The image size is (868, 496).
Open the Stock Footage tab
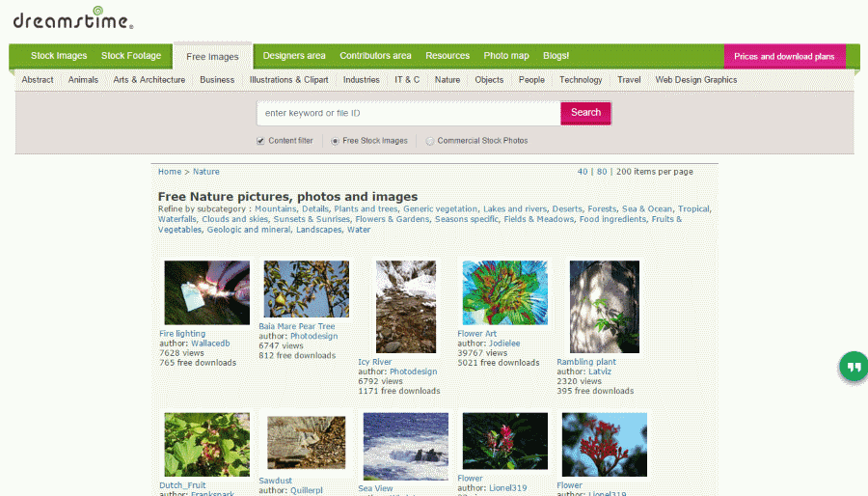click(131, 56)
